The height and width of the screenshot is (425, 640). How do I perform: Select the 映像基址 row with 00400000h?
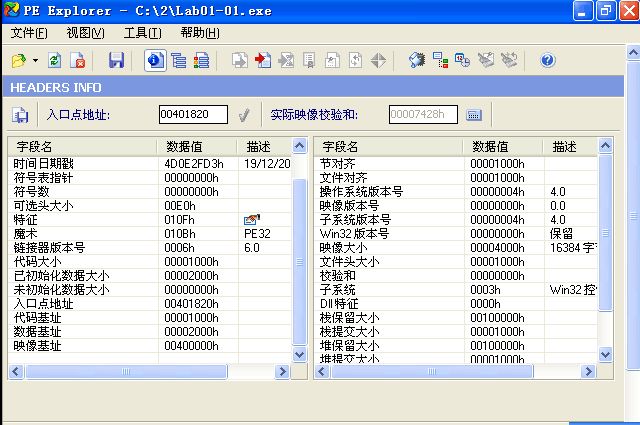pyautogui.click(x=150, y=345)
